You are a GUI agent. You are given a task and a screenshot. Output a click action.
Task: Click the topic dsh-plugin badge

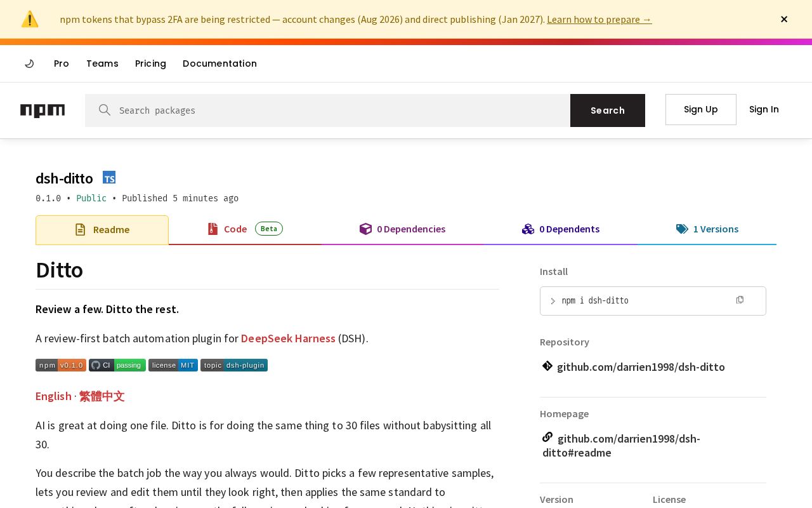(x=234, y=365)
